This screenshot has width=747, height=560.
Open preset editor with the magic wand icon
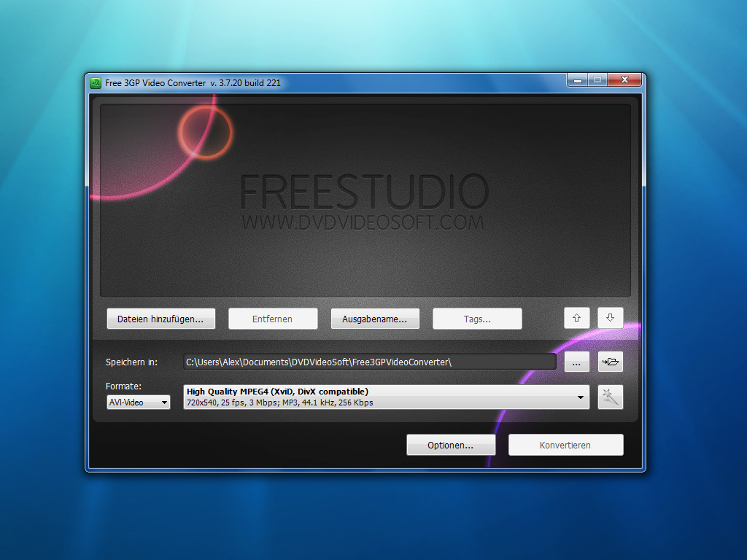(611, 397)
